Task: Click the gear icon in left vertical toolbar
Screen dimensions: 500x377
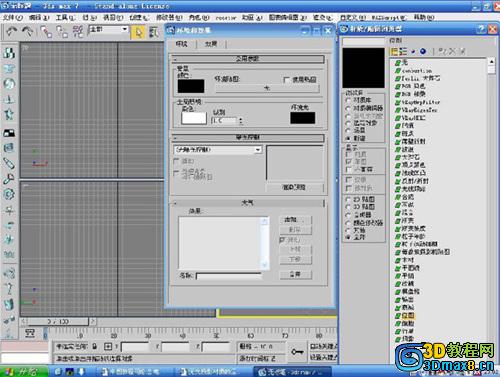Action: [x=9, y=194]
